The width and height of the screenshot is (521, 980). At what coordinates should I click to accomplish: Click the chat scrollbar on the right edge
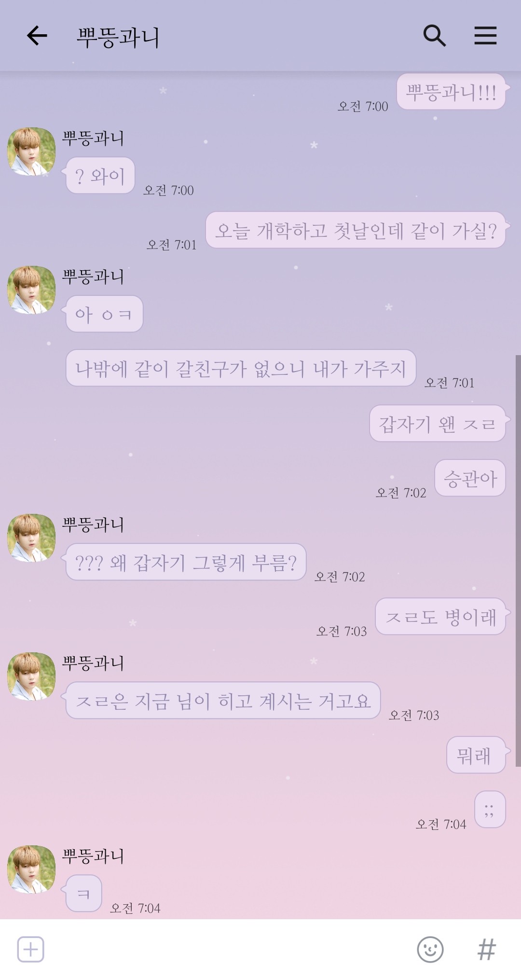pyautogui.click(x=518, y=561)
